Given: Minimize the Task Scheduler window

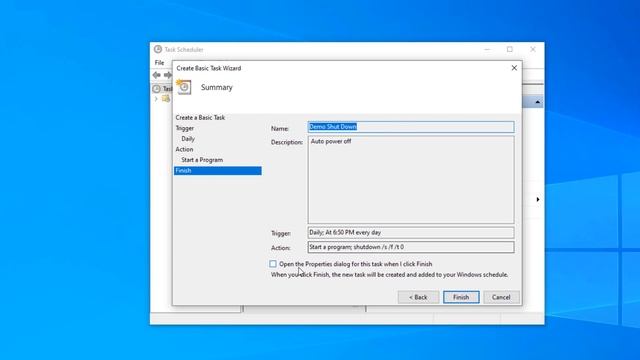Looking at the screenshot, I should 487,49.
